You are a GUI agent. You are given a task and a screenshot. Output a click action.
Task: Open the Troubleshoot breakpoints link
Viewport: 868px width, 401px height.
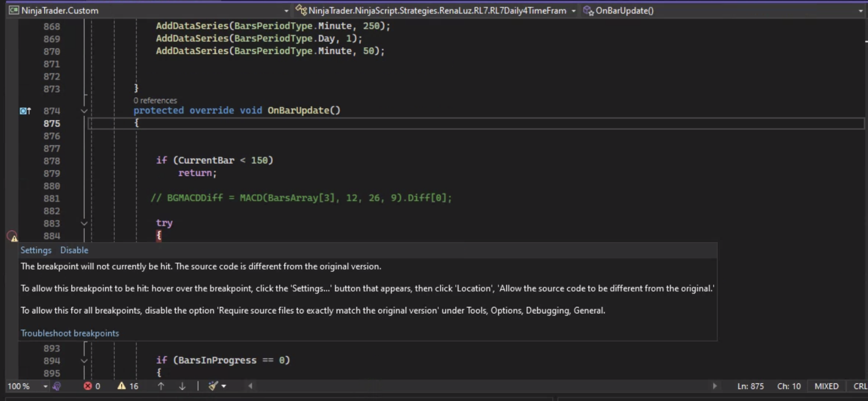[70, 333]
